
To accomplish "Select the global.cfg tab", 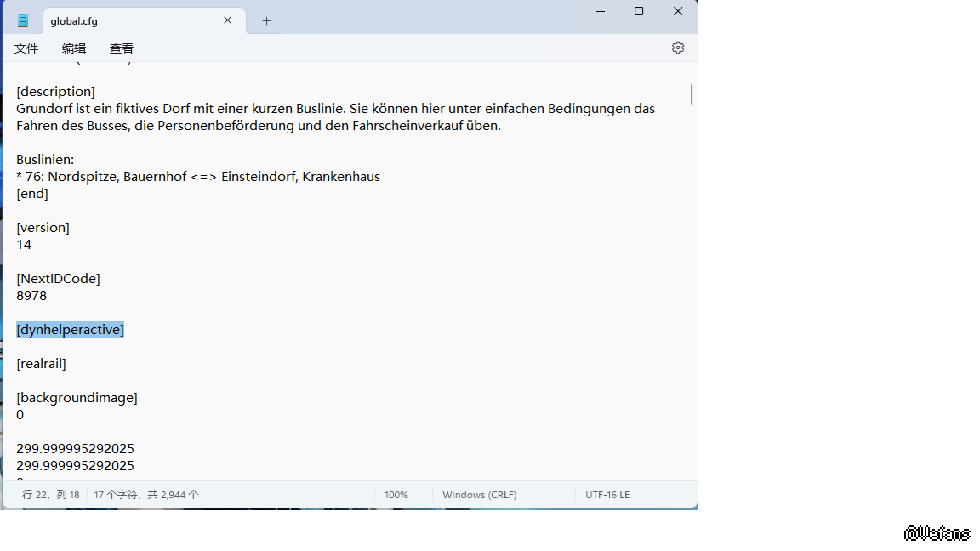I will (145, 20).
